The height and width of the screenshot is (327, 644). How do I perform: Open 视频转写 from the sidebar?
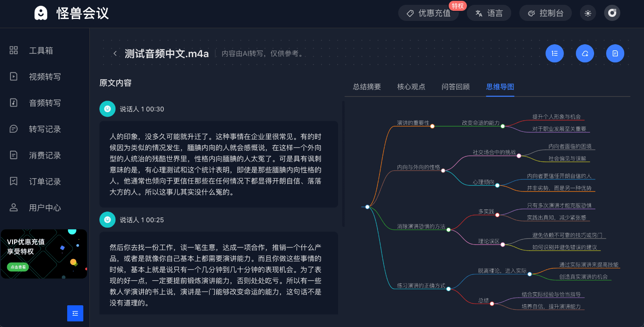click(x=45, y=77)
